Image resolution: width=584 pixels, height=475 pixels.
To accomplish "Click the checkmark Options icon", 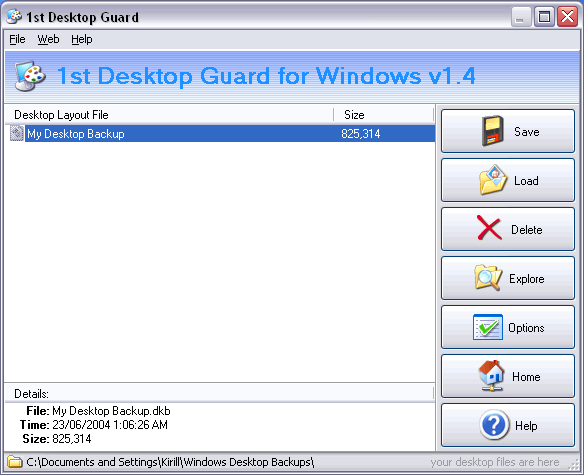I will 488,327.
